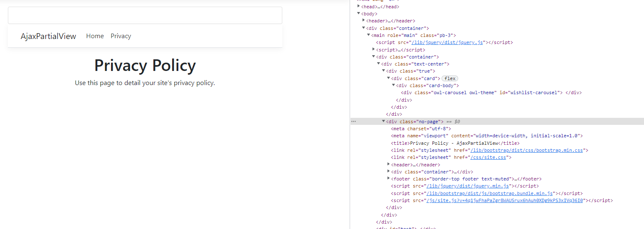Expand the first header element under body
644x229 pixels.
[x=364, y=20]
